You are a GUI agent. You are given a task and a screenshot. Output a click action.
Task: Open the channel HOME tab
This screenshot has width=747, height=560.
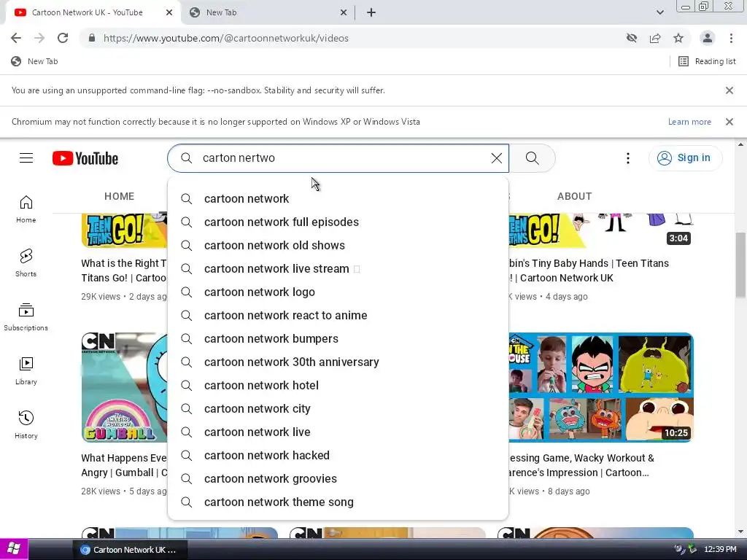(119, 196)
